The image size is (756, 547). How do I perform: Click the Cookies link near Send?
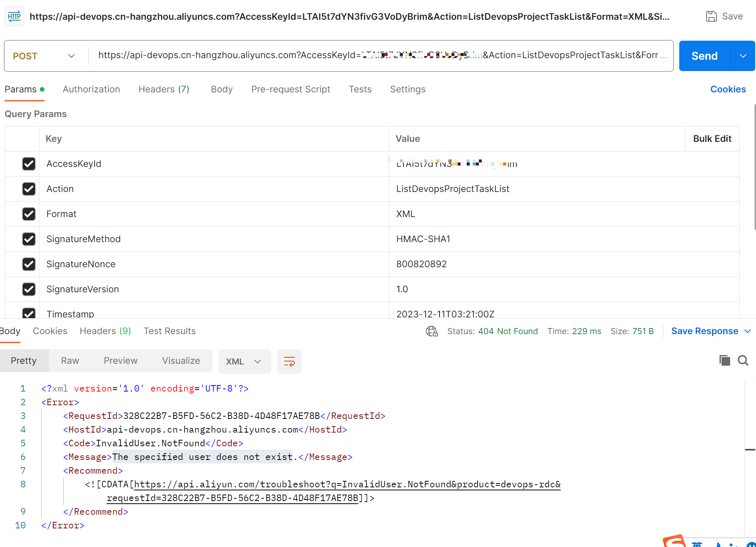coord(728,89)
